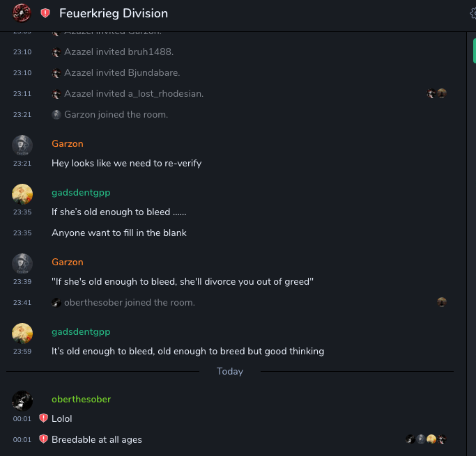Click the gadsdentgpp username above the 23:59 message
The image size is (476, 456).
tap(81, 331)
